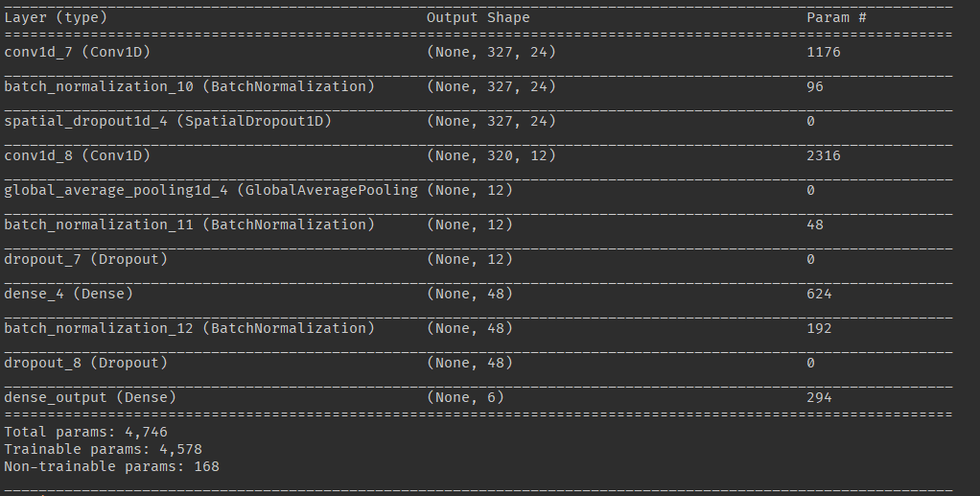
Task: Click the "Output Shape" column header
Action: click(x=478, y=17)
